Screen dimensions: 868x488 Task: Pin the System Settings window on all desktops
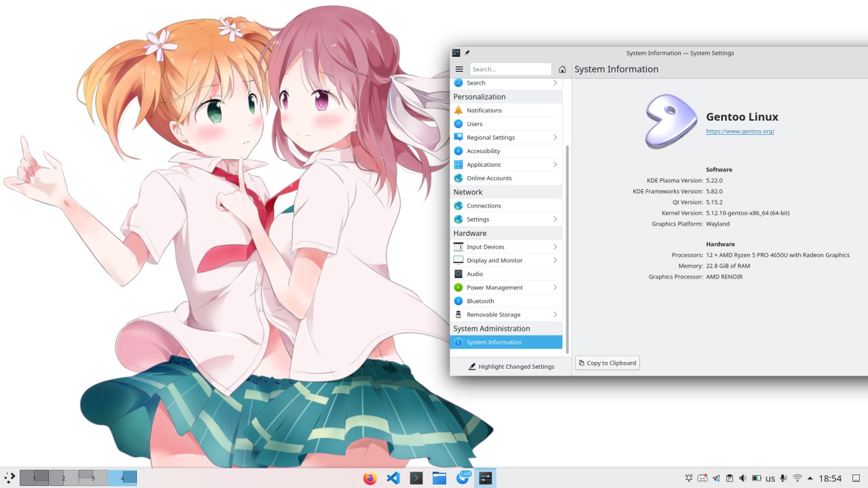pyautogui.click(x=467, y=53)
